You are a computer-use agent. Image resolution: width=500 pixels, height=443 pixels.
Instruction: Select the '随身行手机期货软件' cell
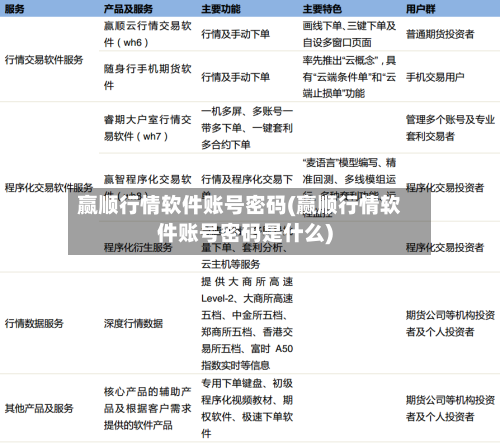147,77
